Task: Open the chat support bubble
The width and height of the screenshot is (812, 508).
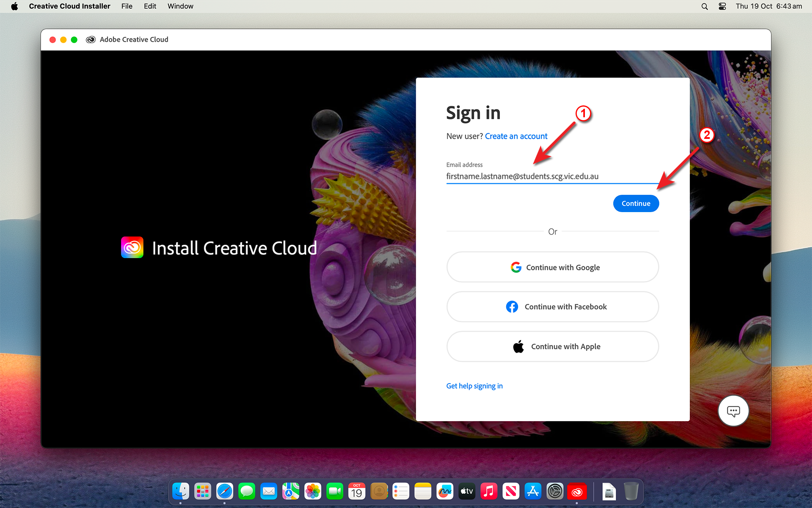Action: pyautogui.click(x=733, y=411)
